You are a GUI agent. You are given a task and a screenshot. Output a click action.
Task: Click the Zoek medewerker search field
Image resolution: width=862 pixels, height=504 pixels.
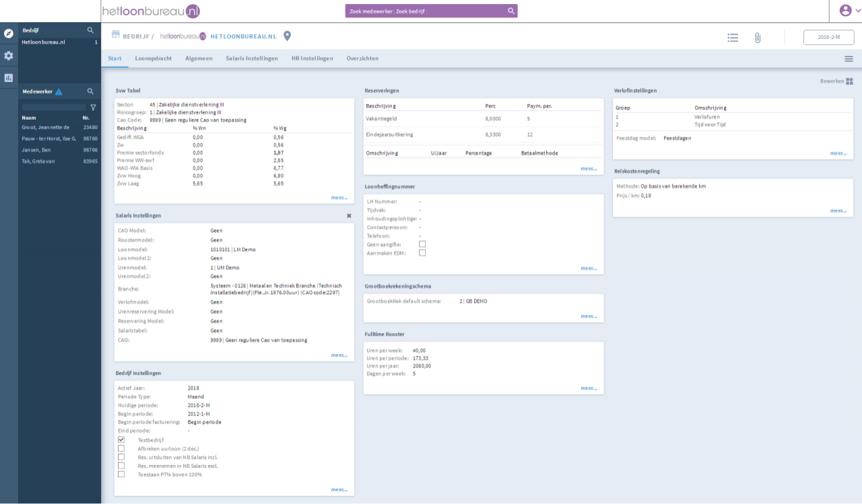tap(424, 11)
